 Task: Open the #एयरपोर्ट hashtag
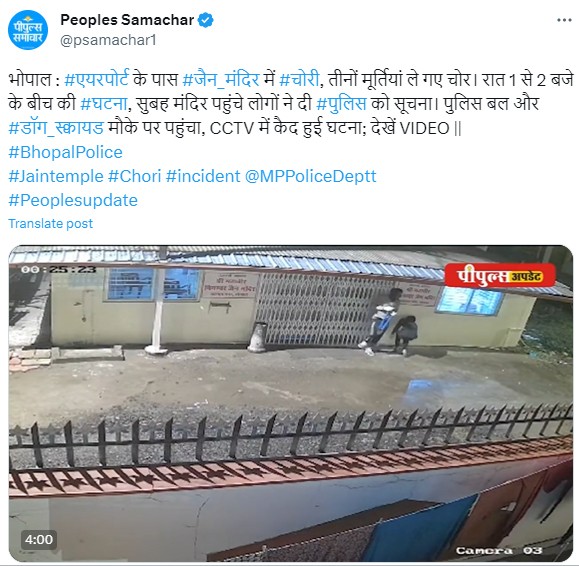click(96, 79)
